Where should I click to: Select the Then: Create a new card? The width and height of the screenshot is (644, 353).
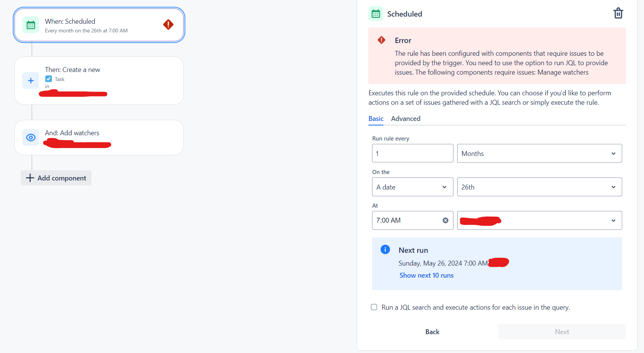coord(99,81)
